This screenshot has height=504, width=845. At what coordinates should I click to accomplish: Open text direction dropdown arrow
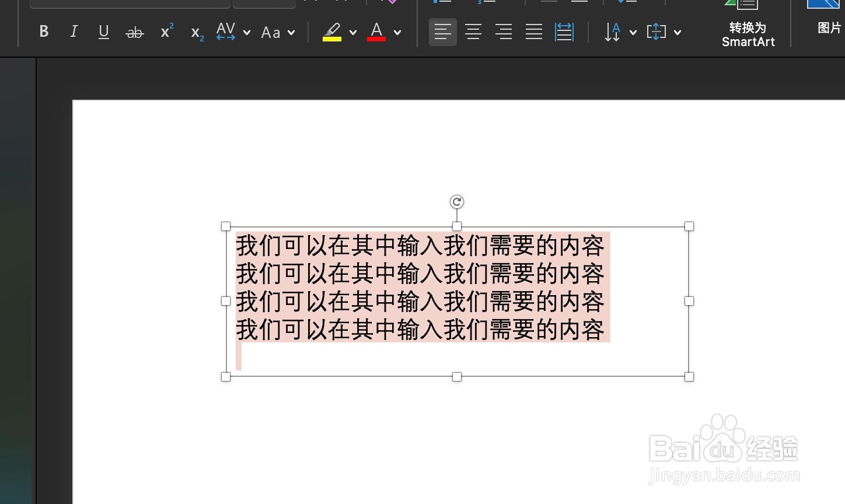click(x=633, y=33)
